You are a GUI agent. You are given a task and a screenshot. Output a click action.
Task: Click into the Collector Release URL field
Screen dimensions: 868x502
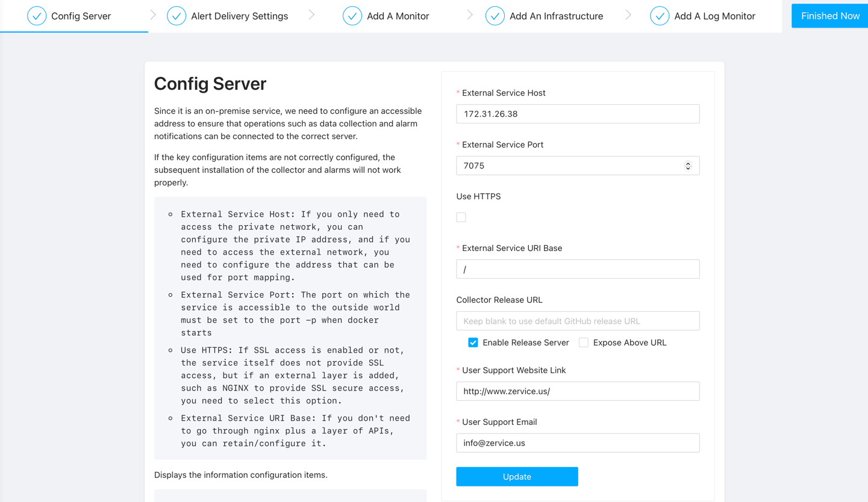pos(577,321)
